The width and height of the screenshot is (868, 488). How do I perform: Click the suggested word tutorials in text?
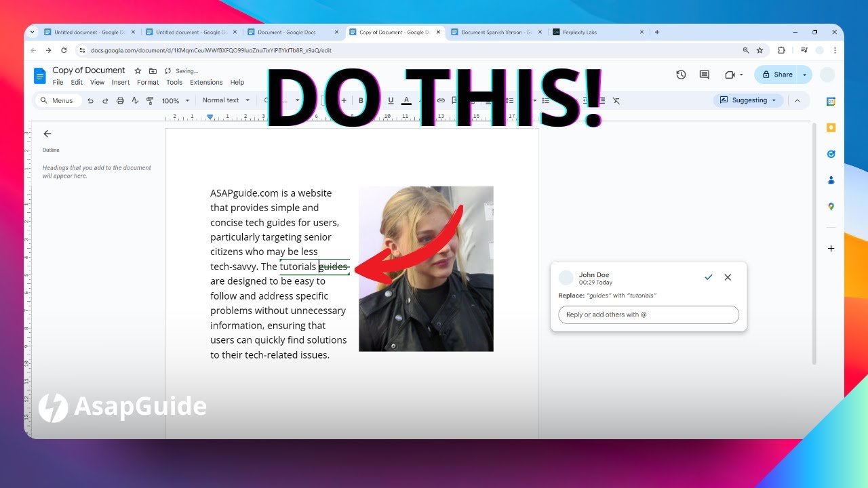pos(298,266)
